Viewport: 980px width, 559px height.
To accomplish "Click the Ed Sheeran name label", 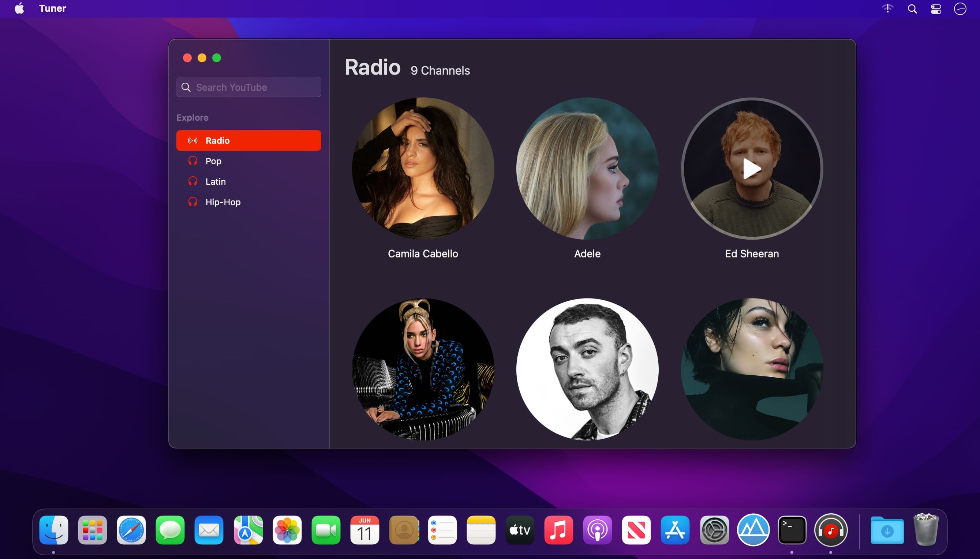I will [752, 254].
